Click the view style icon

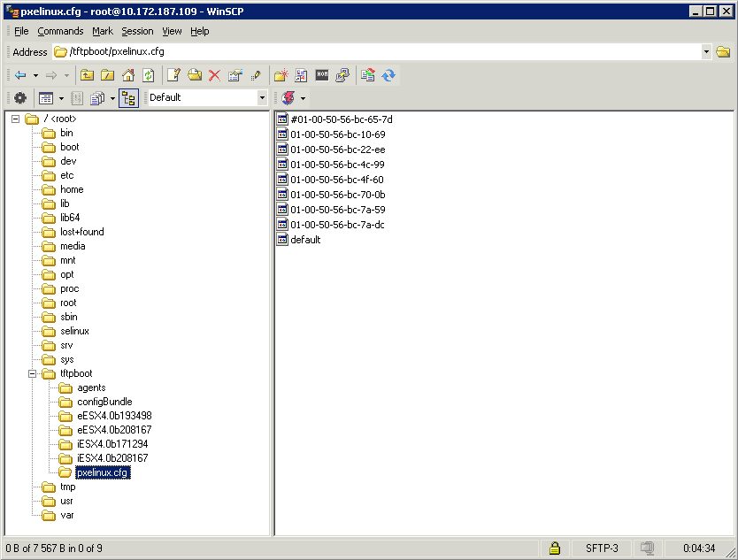pyautogui.click(x=46, y=98)
